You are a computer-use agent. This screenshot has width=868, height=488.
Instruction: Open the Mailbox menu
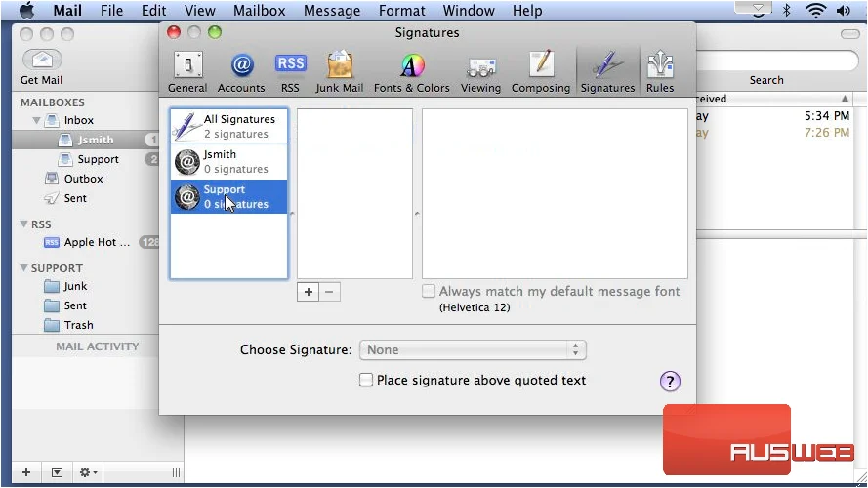click(259, 10)
